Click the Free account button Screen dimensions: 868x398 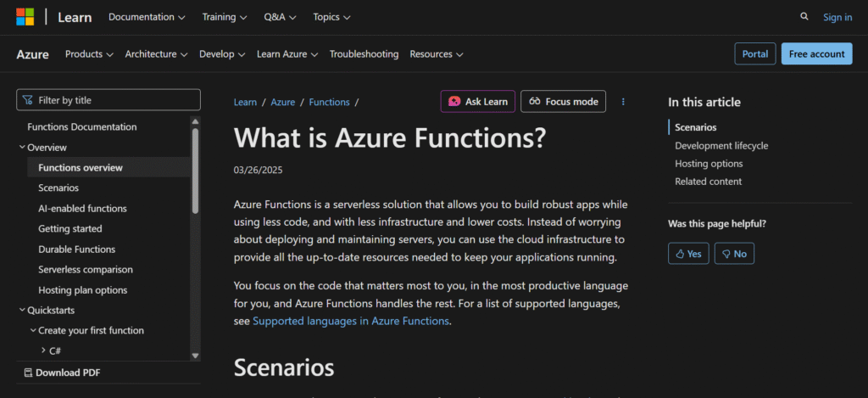click(817, 53)
